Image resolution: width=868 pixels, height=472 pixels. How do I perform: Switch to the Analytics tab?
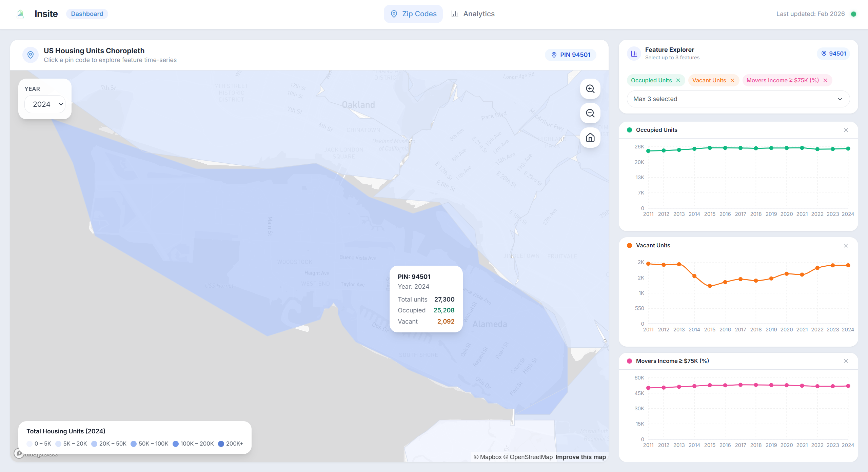point(473,14)
